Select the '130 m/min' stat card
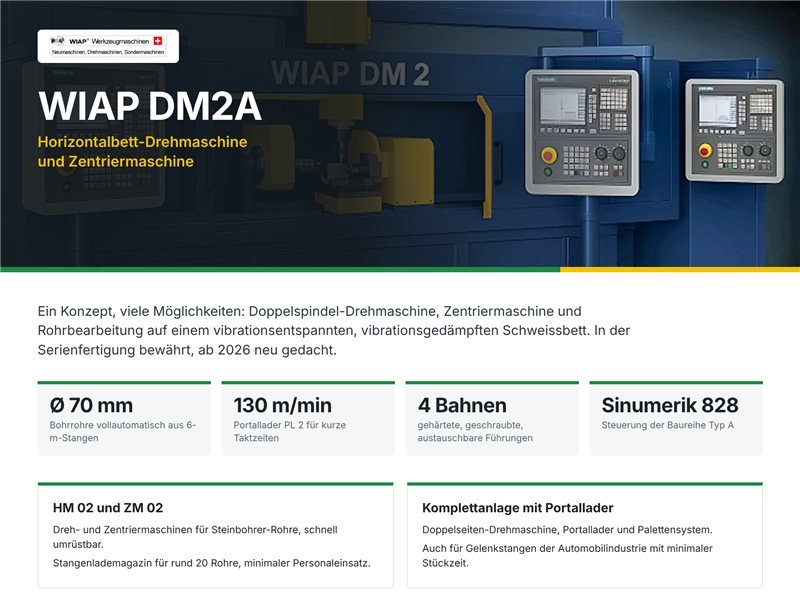Screen dimensions: 800x600 [x=308, y=418]
